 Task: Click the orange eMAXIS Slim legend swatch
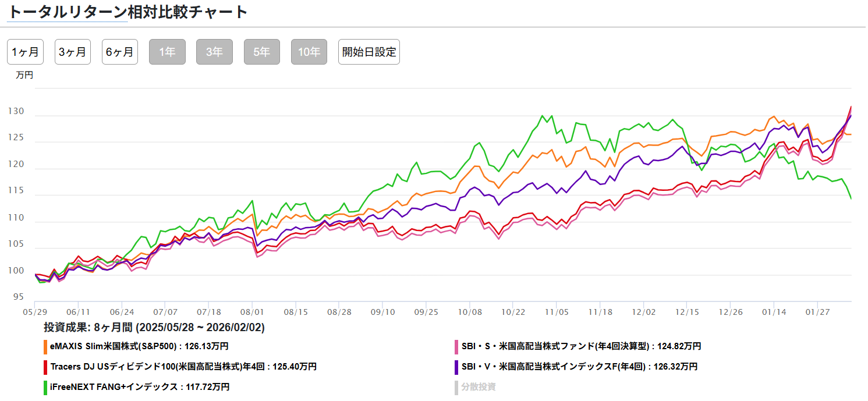[x=45, y=347]
